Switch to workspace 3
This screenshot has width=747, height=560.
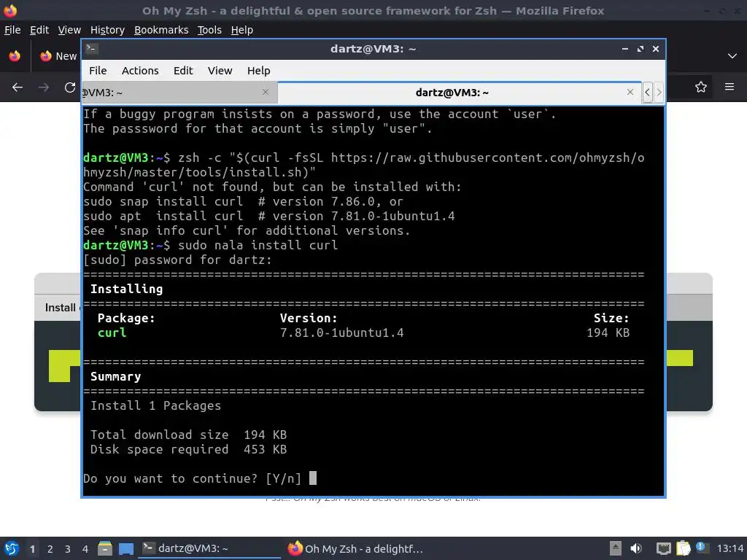(68, 549)
